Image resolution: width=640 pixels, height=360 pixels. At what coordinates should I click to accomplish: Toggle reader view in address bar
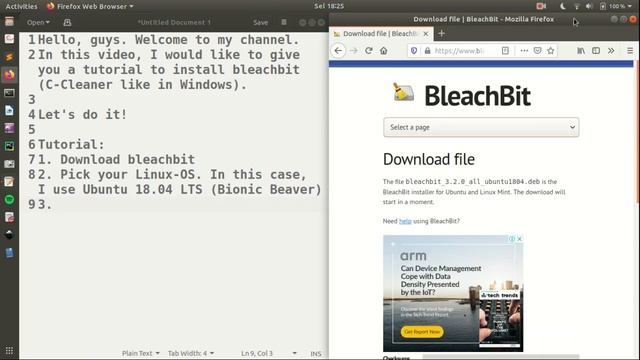pyautogui.click(x=505, y=51)
